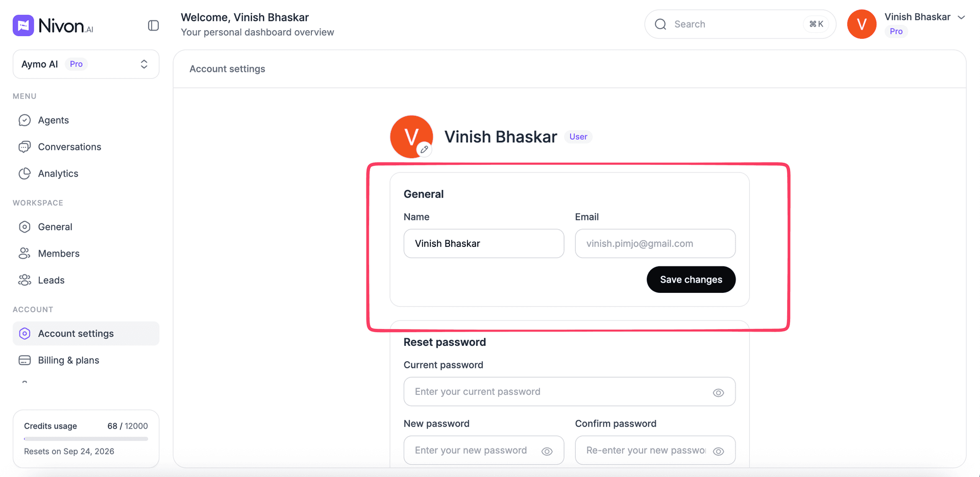This screenshot has height=477, width=980.
Task: Click the Members people icon
Action: point(24,254)
